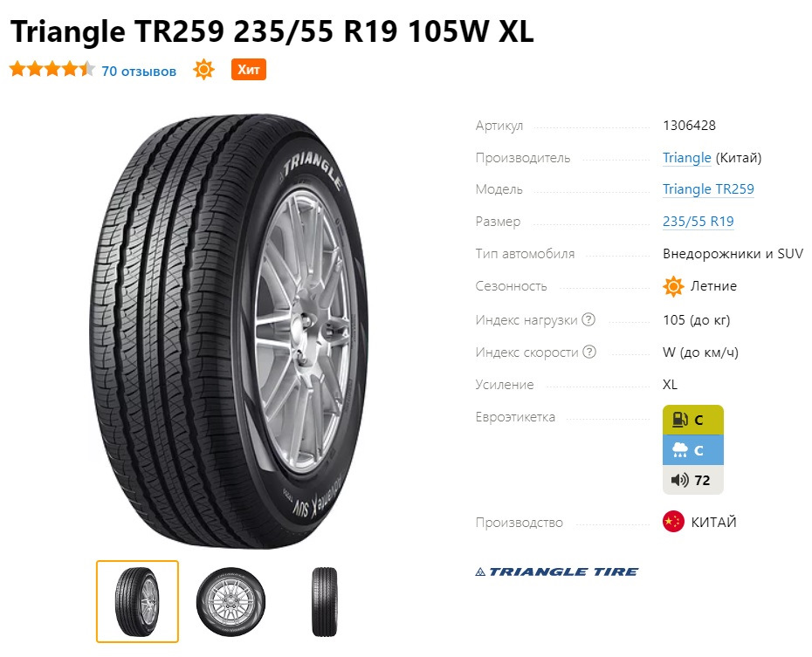Click the orange Хит badge
Screen dimensions: 812x657
coord(249,70)
